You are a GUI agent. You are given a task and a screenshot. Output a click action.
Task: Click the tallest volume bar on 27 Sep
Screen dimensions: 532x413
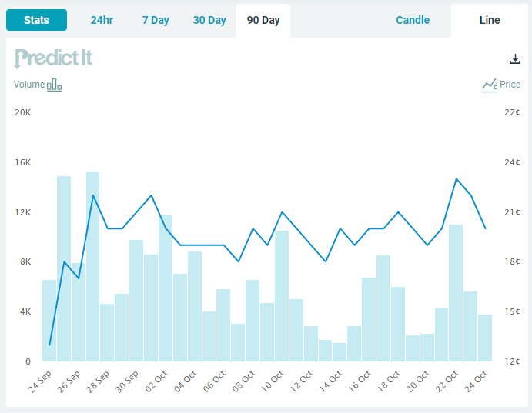[x=92, y=265]
